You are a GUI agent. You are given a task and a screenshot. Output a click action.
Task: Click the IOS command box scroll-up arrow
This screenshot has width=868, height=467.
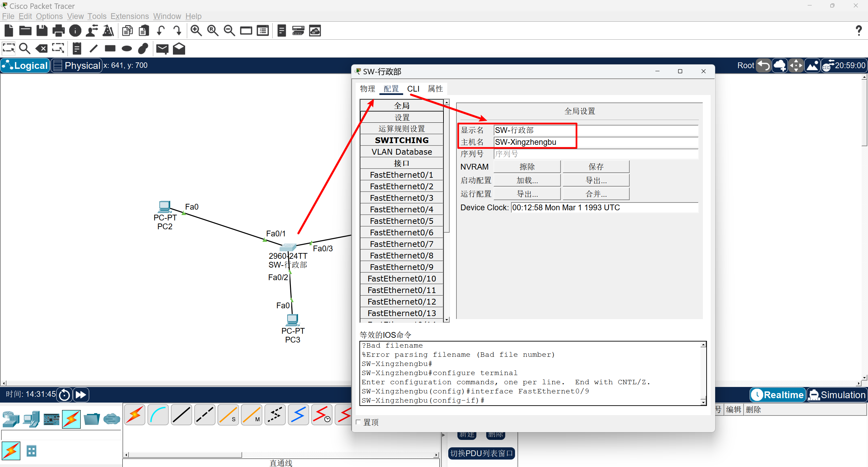tap(704, 345)
